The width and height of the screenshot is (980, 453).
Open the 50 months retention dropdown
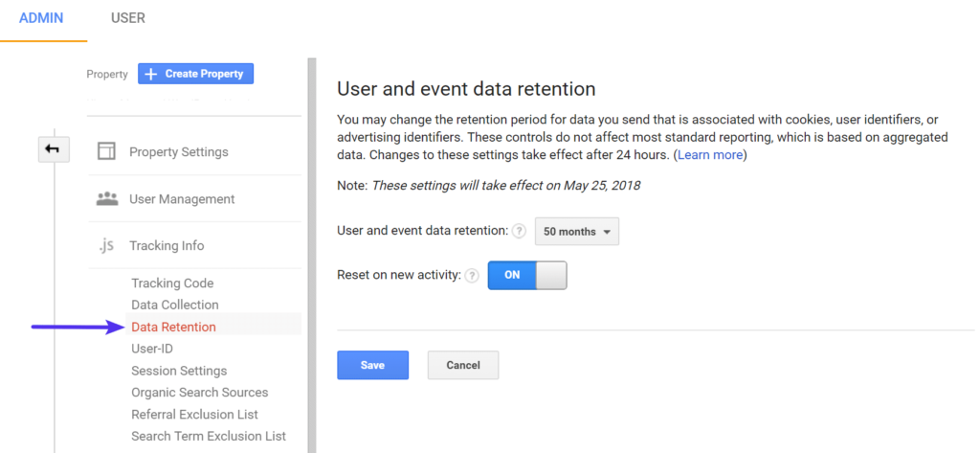(x=576, y=232)
